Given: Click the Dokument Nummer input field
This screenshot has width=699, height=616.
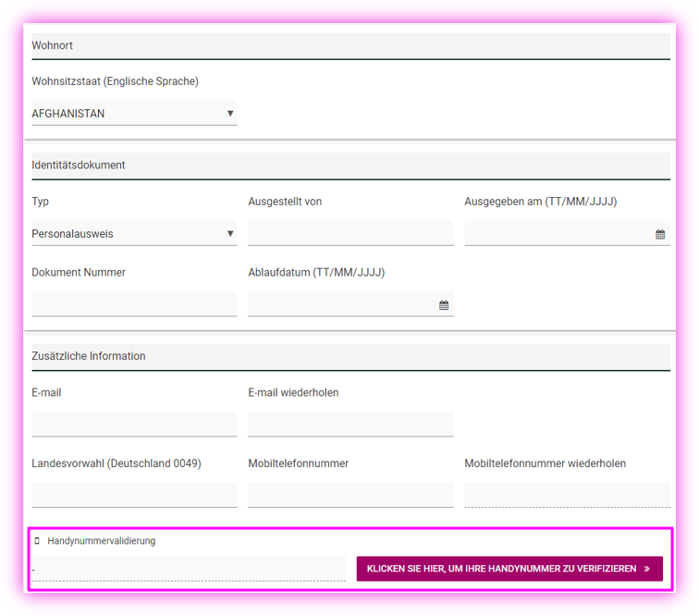Looking at the screenshot, I should [134, 304].
